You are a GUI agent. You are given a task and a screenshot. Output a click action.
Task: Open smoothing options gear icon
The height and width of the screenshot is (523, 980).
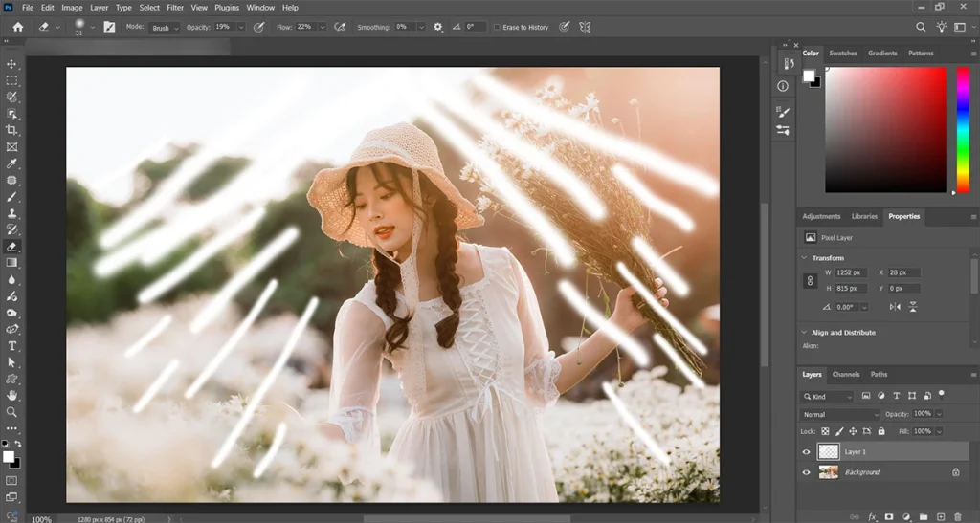[x=438, y=27]
